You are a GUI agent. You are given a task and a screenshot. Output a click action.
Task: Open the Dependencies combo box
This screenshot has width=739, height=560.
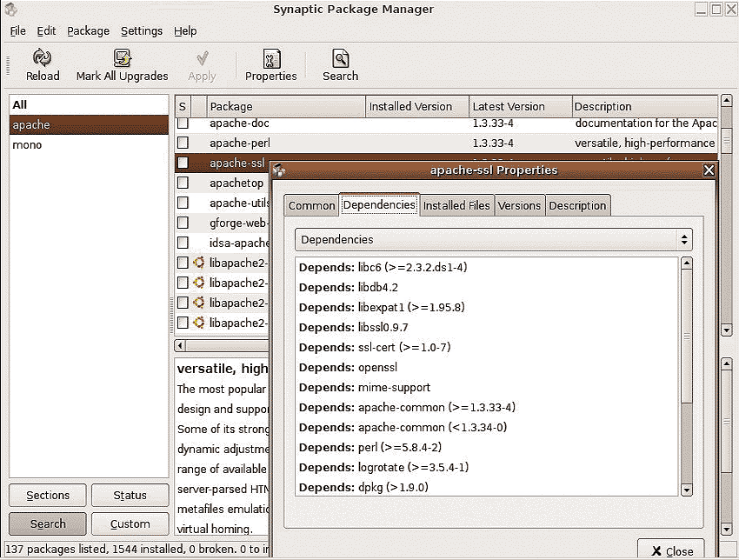[x=493, y=239]
